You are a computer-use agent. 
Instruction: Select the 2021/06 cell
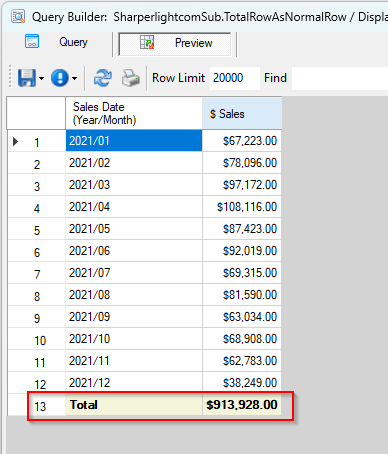[134, 251]
